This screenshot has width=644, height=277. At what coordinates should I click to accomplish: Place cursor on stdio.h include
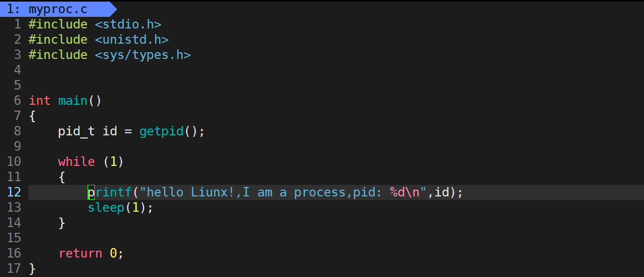click(128, 24)
